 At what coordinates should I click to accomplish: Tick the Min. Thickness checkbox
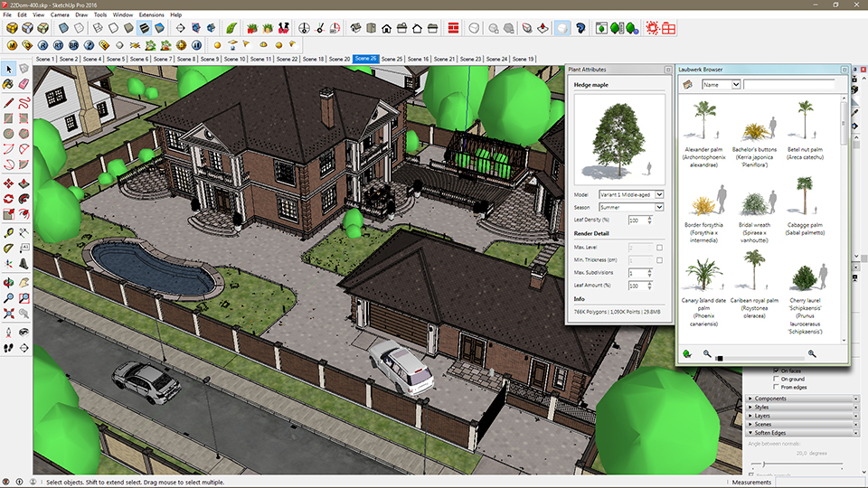point(659,260)
